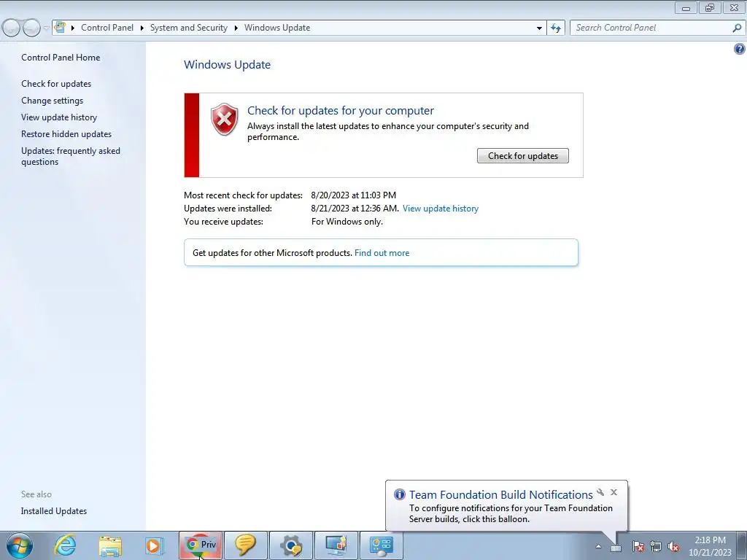Open Windows Explorer folder icon in taskbar

(x=110, y=545)
